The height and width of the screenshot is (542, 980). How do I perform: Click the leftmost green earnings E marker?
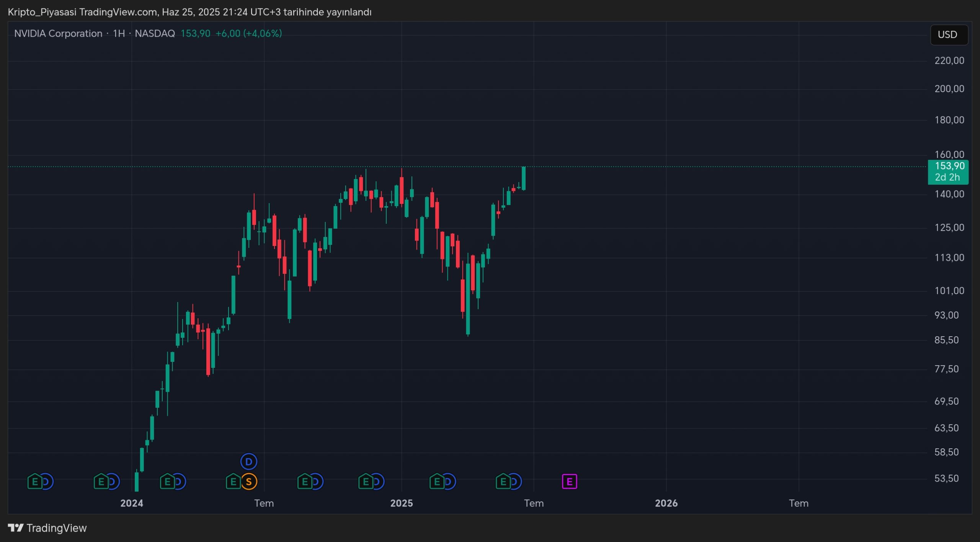34,482
